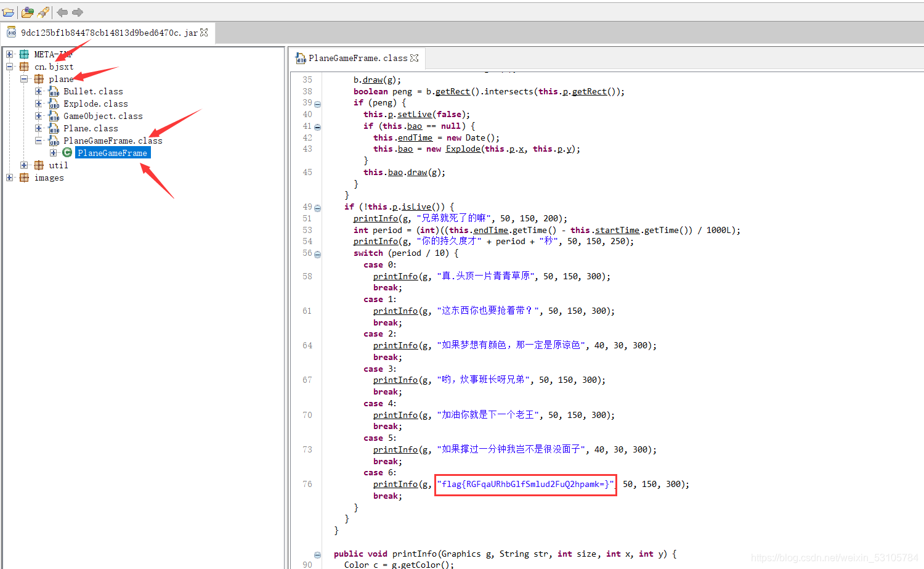Select the jar file tab

coord(109,33)
